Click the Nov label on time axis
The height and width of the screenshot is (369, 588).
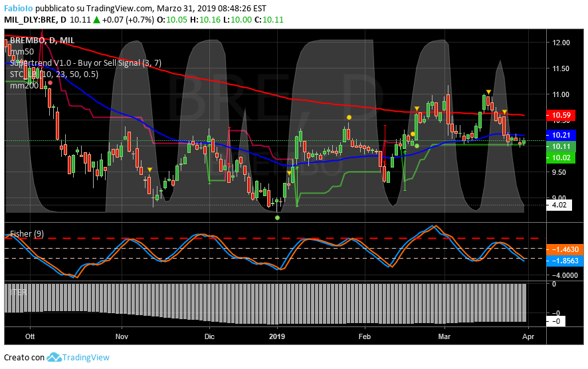122,336
